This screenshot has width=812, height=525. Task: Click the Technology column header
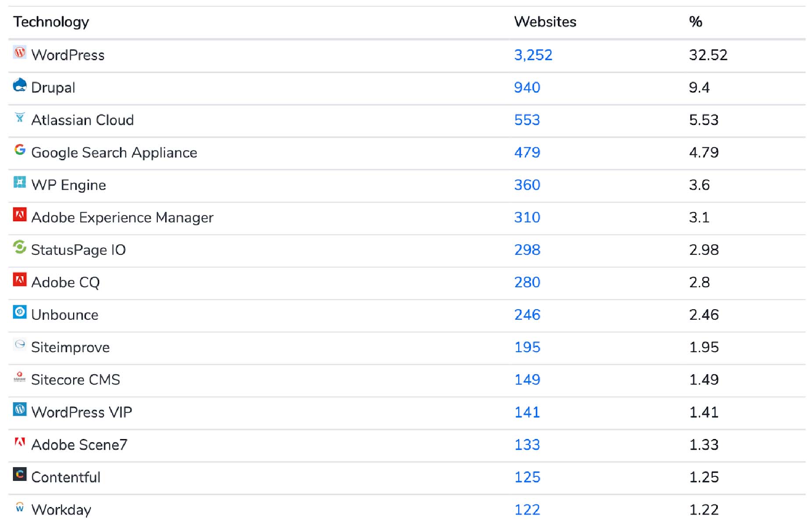(x=51, y=22)
